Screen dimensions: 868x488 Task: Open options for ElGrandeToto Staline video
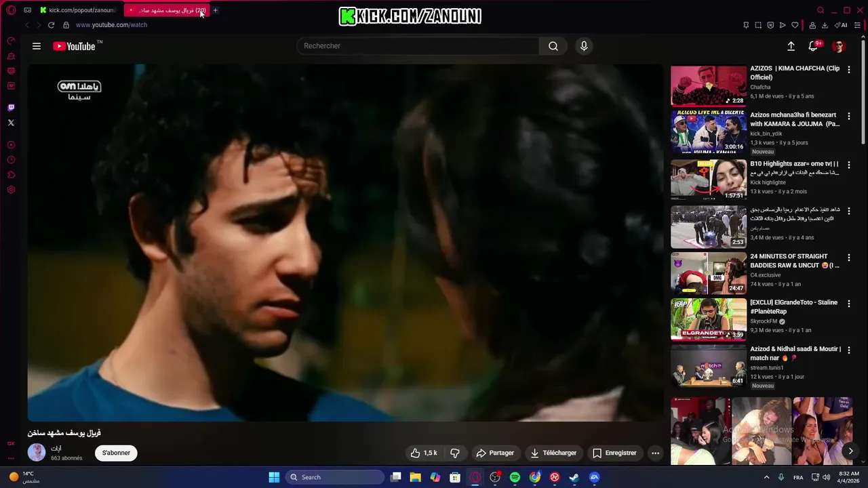click(849, 304)
